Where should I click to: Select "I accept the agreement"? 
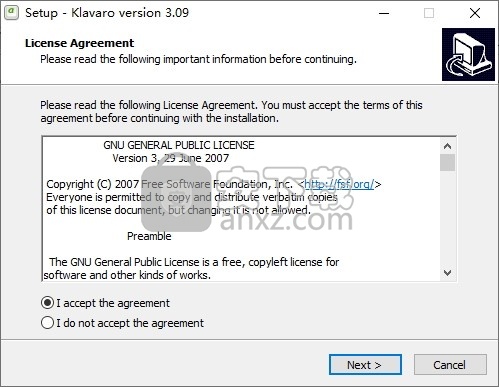[x=105, y=303]
